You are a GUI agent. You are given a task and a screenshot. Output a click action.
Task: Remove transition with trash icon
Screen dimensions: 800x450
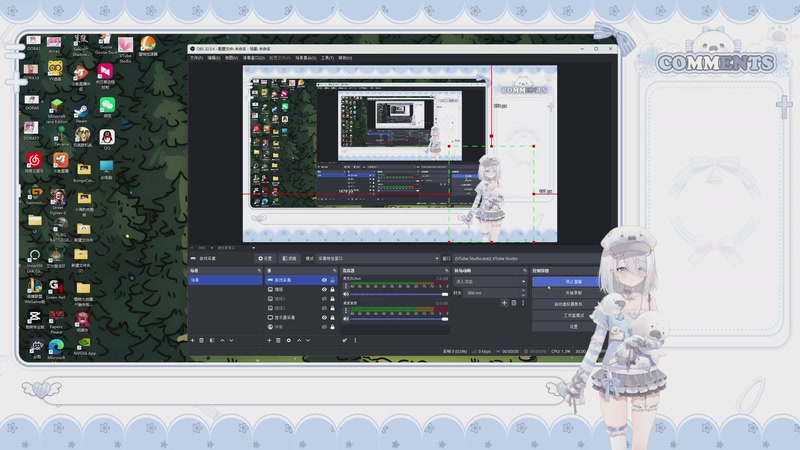pyautogui.click(x=514, y=303)
